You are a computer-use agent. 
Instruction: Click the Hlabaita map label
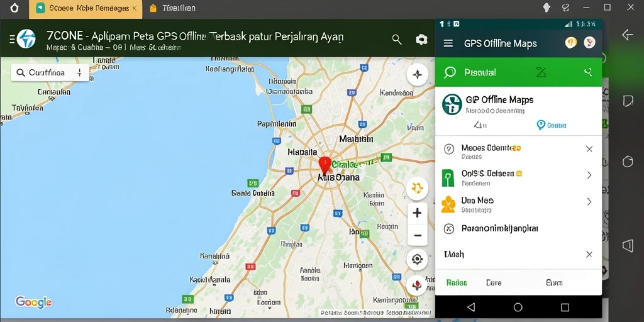pyautogui.click(x=303, y=152)
